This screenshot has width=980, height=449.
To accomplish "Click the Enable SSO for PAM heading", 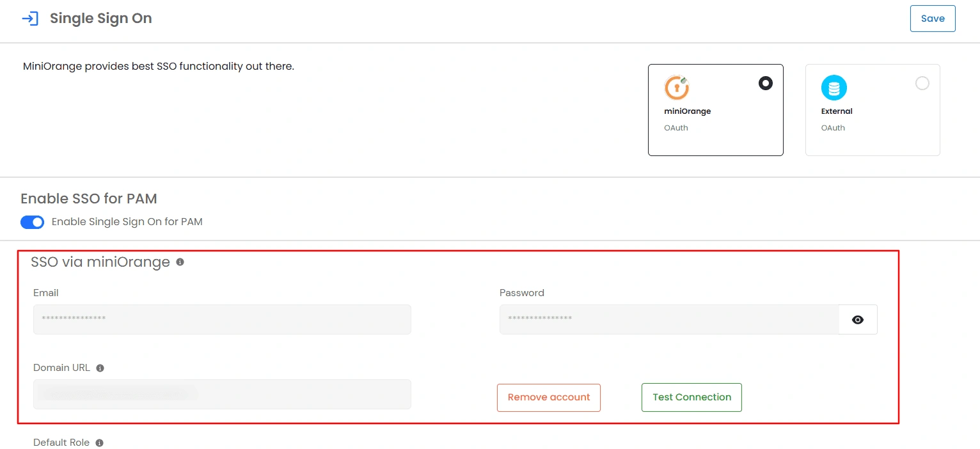I will tap(89, 199).
